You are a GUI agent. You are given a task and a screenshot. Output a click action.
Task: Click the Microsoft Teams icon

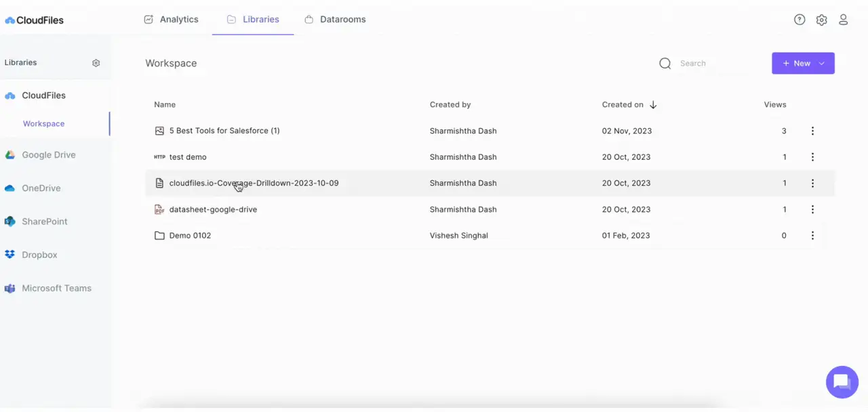(9, 288)
